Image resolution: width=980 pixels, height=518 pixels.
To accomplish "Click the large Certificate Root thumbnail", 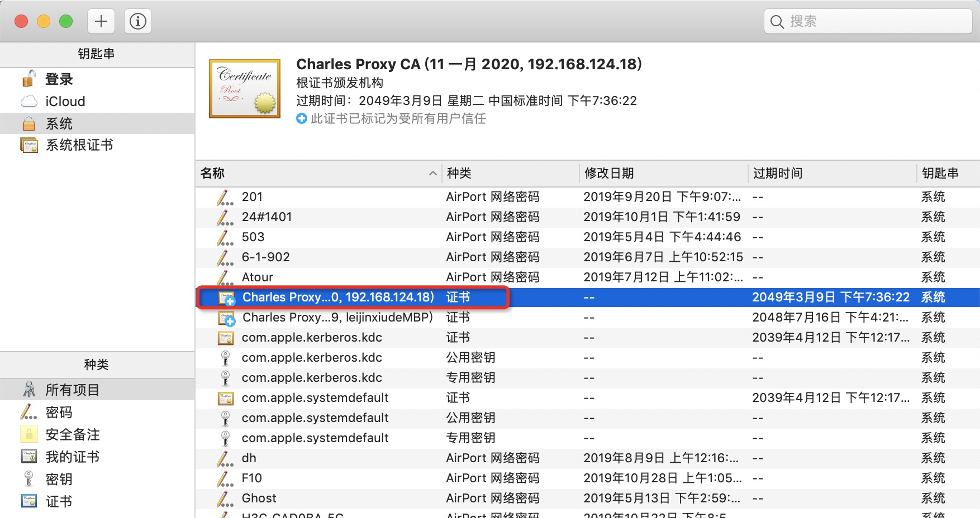I will click(245, 89).
